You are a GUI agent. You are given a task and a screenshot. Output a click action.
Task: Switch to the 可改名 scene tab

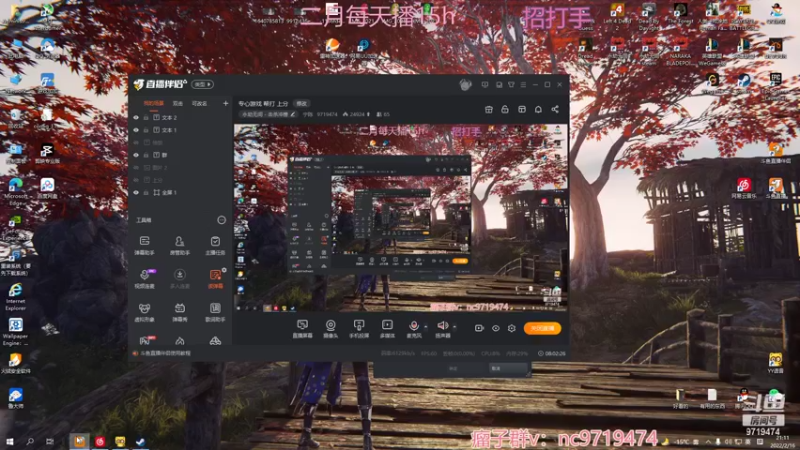tap(199, 104)
